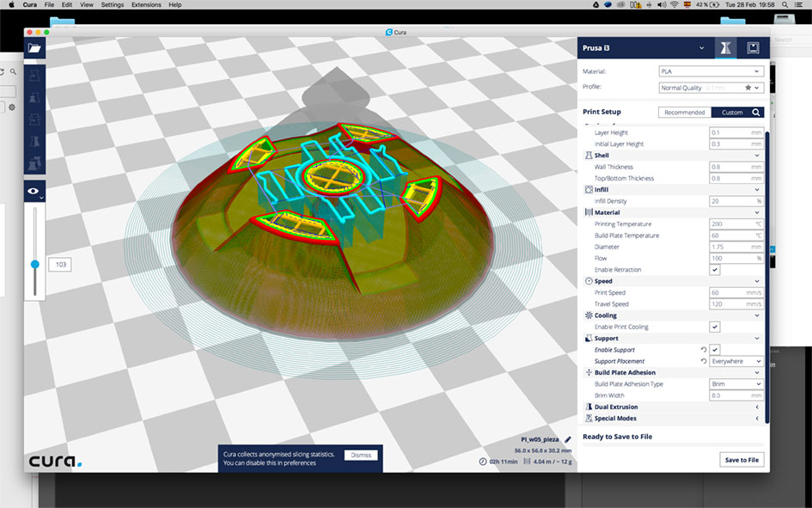Click the Infill section icon

pos(589,189)
